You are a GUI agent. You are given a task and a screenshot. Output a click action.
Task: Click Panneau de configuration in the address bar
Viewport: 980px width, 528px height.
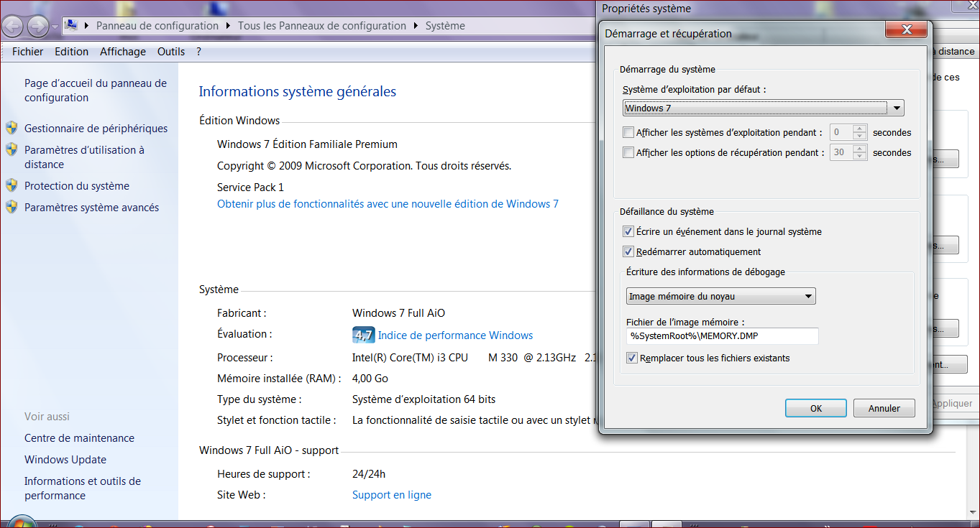(x=157, y=26)
